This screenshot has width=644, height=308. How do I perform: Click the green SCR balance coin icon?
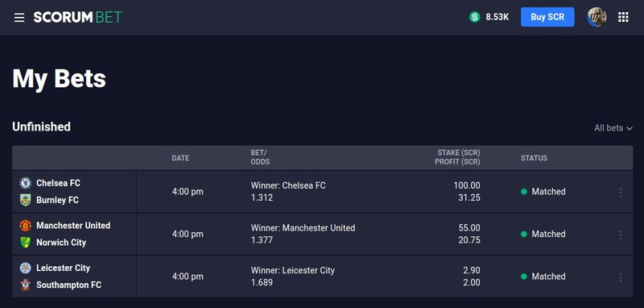475,17
